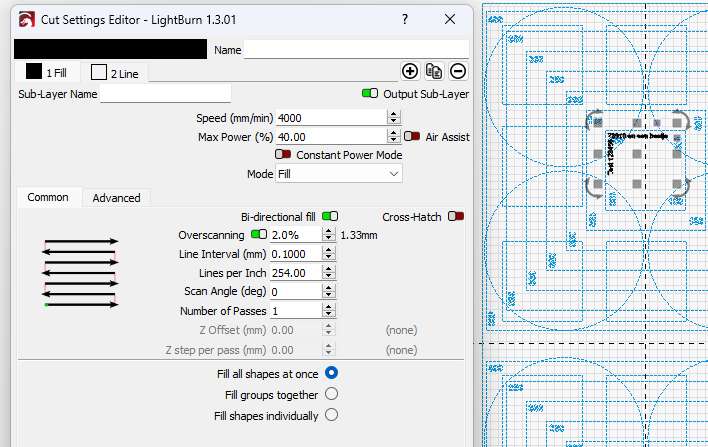
Task: Open the dialog help question mark
Action: [x=405, y=19]
